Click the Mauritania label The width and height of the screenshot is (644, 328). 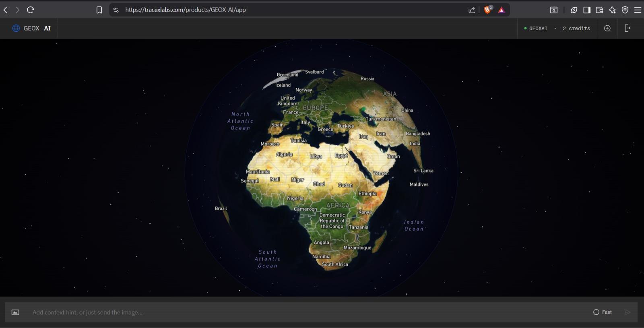pos(258,172)
